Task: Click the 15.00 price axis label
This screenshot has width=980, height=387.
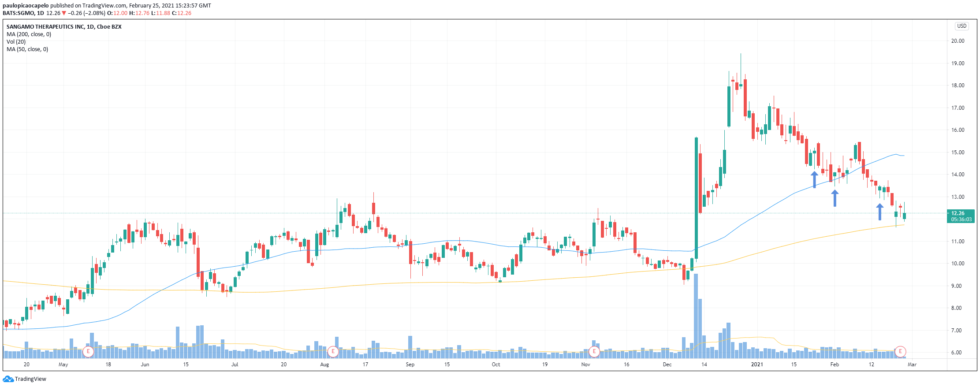Action: 958,153
